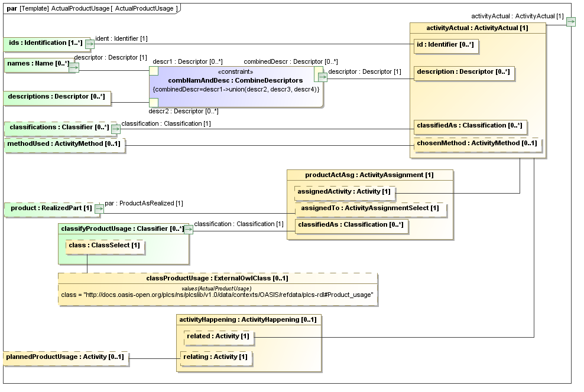Select the related : Activity property
This screenshot has width=584, height=392.
[x=219, y=337]
